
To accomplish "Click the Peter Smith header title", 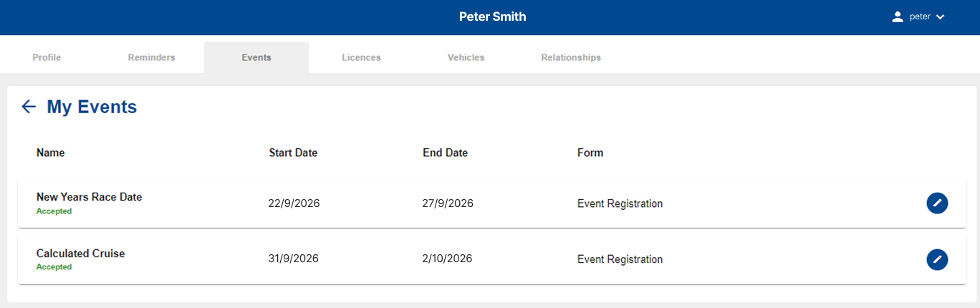I will [493, 16].
